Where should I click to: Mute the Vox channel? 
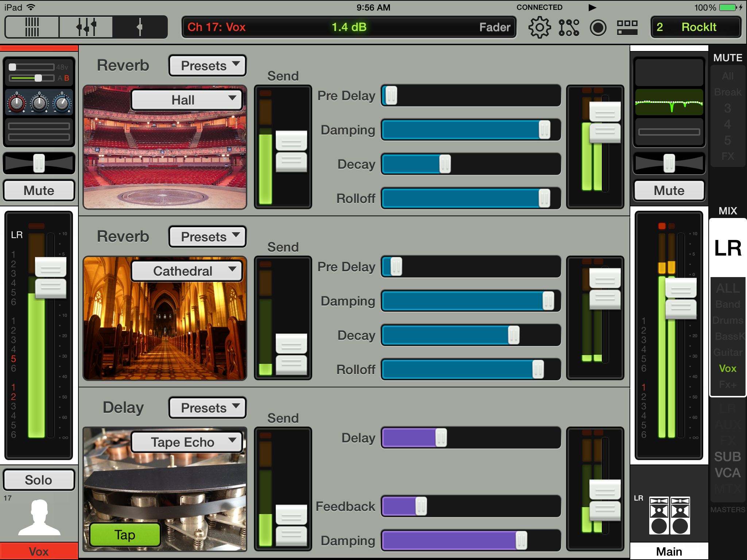[x=39, y=190]
